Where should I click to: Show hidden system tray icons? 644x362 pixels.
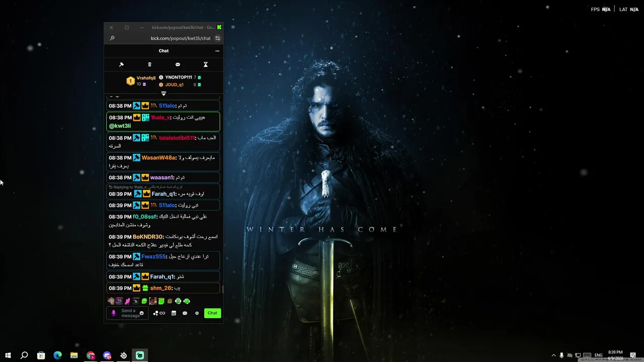pyautogui.click(x=554, y=355)
